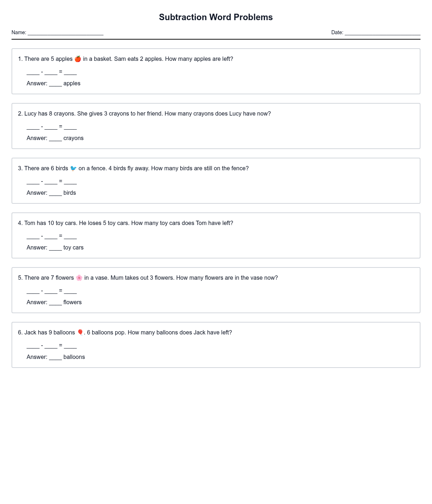This screenshot has width=432, height=504.
Task: Click the Answer blank before "flowers"
Action: 55,303
